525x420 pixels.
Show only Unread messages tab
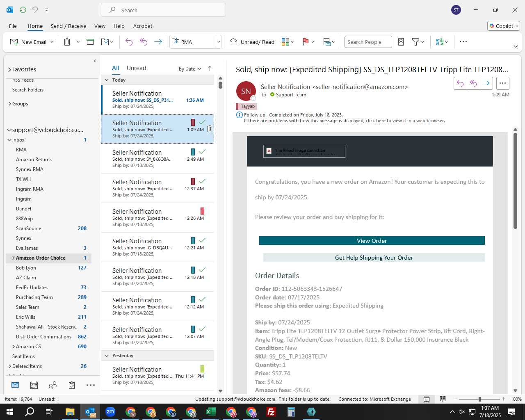[136, 68]
